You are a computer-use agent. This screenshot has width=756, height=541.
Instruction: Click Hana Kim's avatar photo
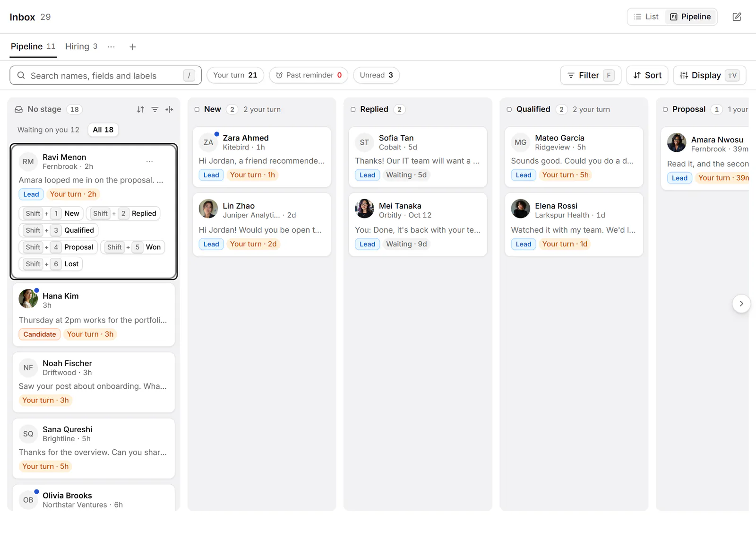[28, 299]
